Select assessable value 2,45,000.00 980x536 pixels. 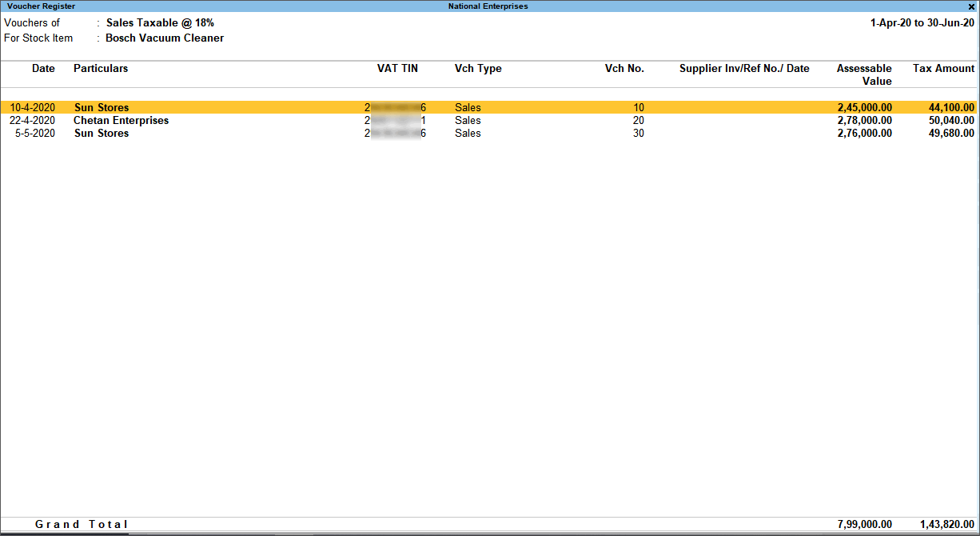point(865,108)
